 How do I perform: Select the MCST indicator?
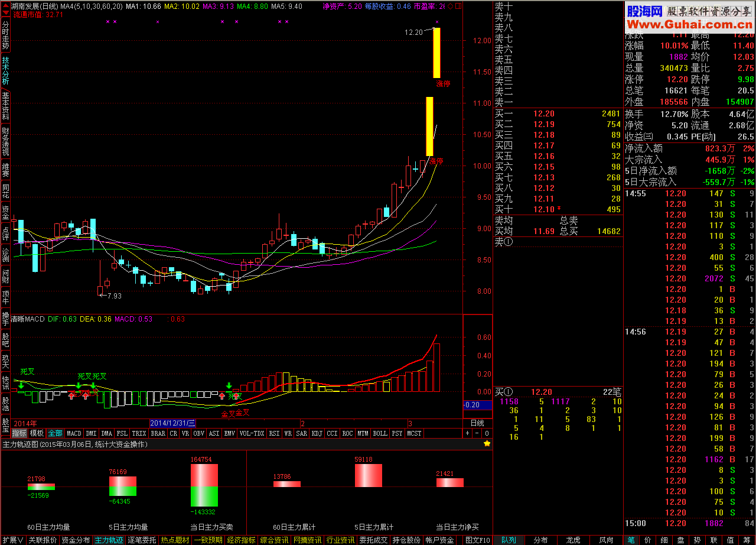(415, 433)
